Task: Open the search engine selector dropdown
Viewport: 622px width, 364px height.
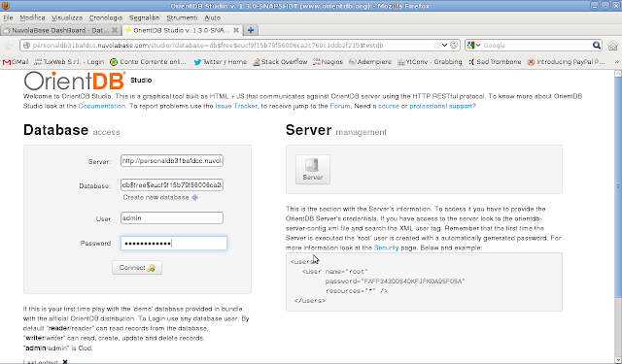Action: point(473,46)
